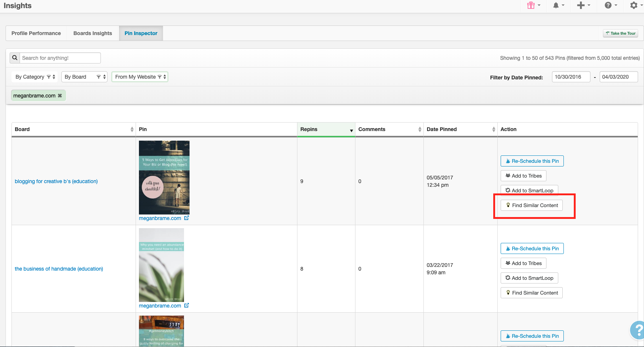Click the repins value 9
This screenshot has height=347, width=644.
[302, 181]
